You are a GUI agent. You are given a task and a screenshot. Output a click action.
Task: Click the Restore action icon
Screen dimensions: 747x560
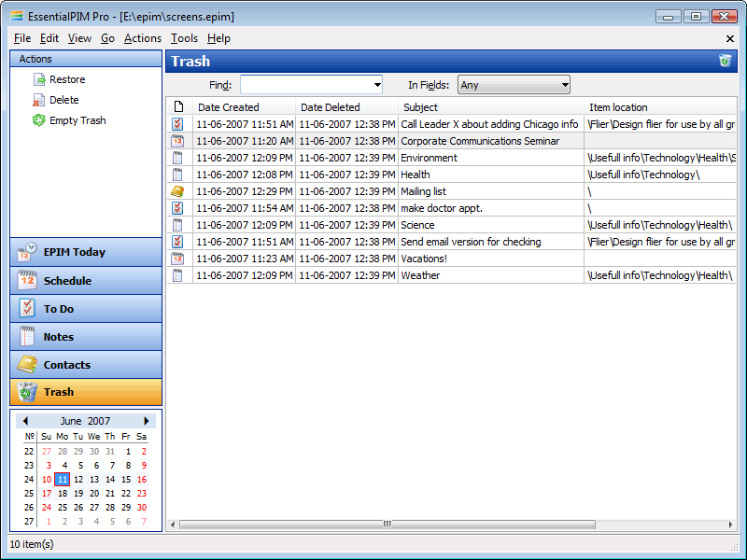point(39,79)
